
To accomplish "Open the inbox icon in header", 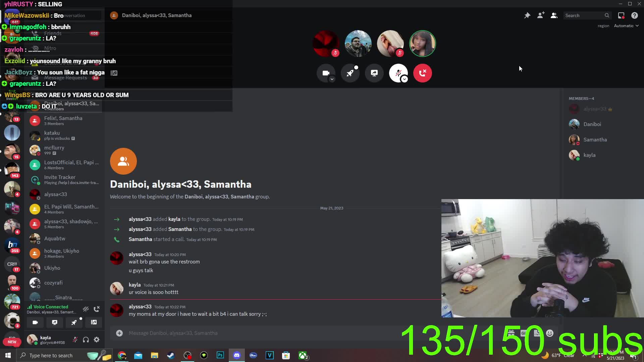I will pyautogui.click(x=621, y=15).
